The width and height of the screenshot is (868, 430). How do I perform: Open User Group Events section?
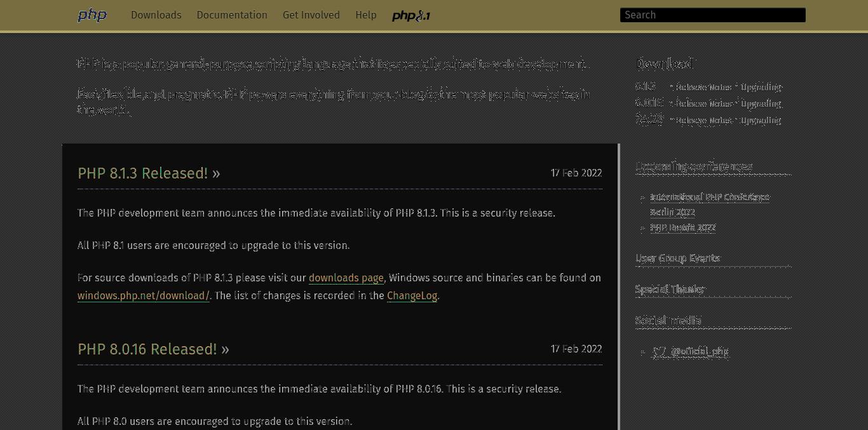click(678, 258)
